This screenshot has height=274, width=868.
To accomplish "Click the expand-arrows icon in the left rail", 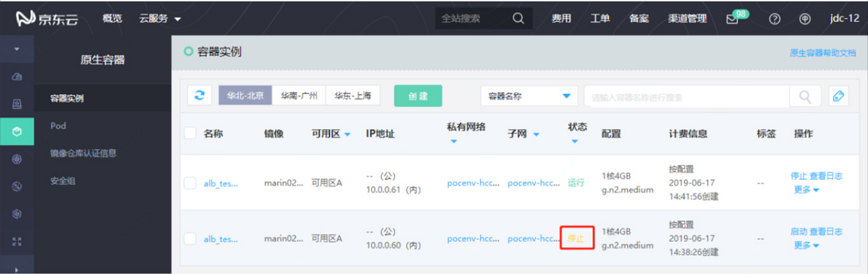I will pos(17,241).
